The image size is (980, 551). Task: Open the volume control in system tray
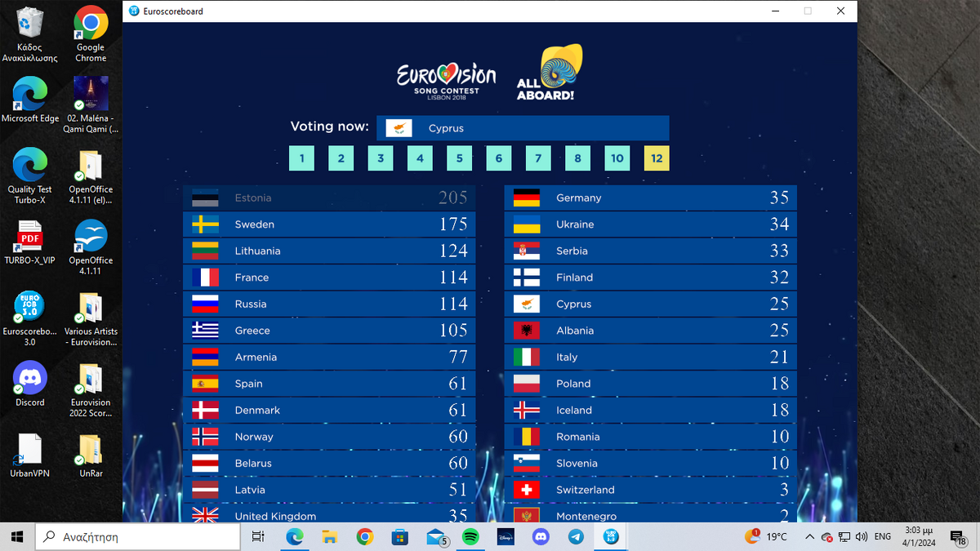click(x=861, y=536)
